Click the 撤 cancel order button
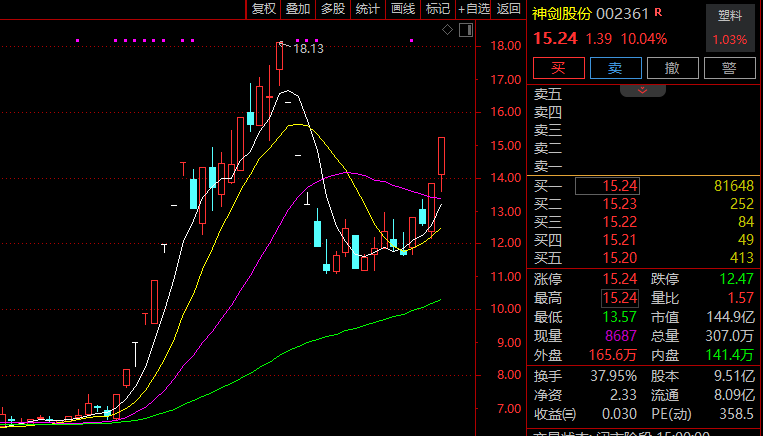This screenshot has width=763, height=436. [x=672, y=68]
